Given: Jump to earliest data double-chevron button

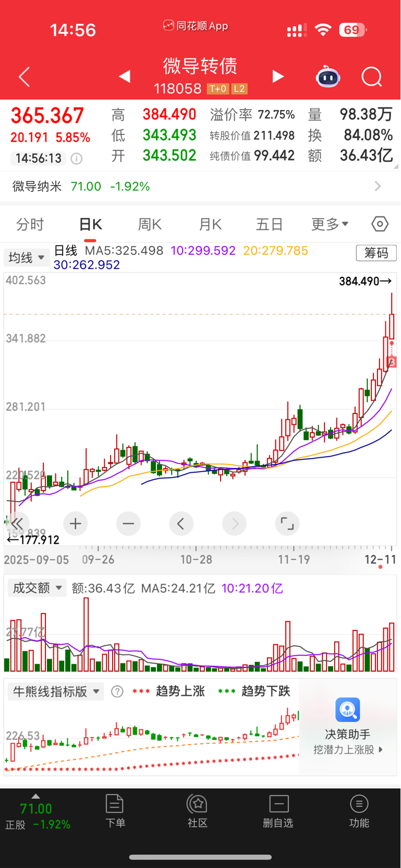Looking at the screenshot, I should (x=17, y=523).
